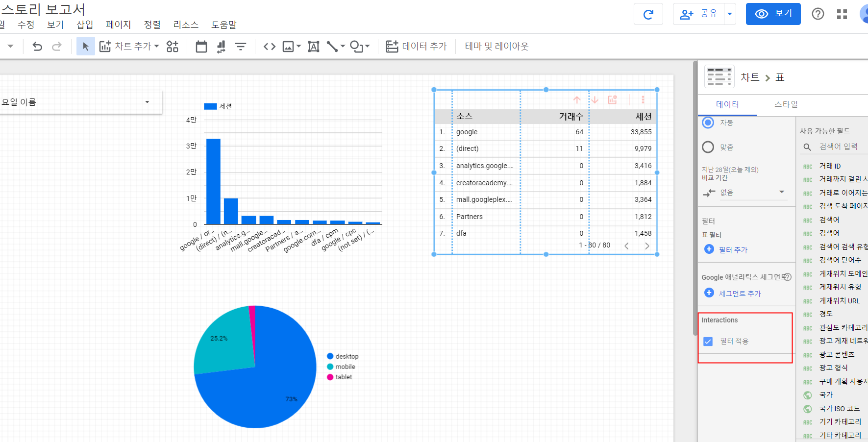
Task: Toggle the 필터 적용 checkbox
Action: coord(708,342)
